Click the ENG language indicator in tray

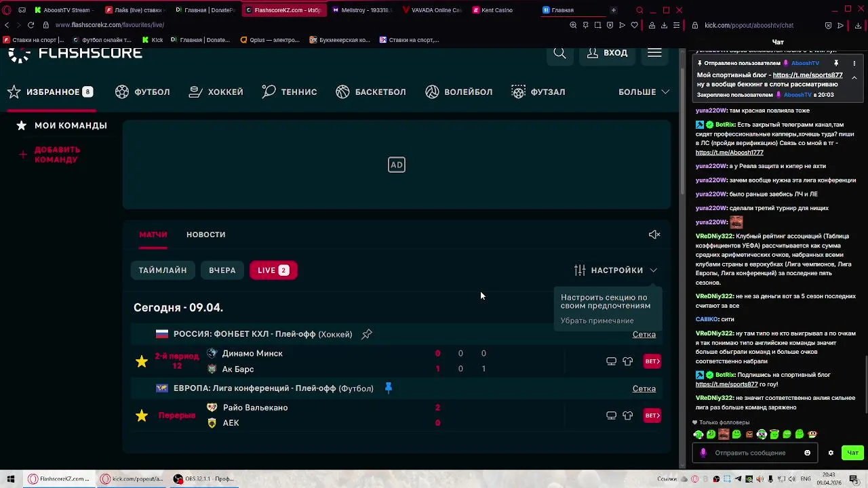pos(806,479)
